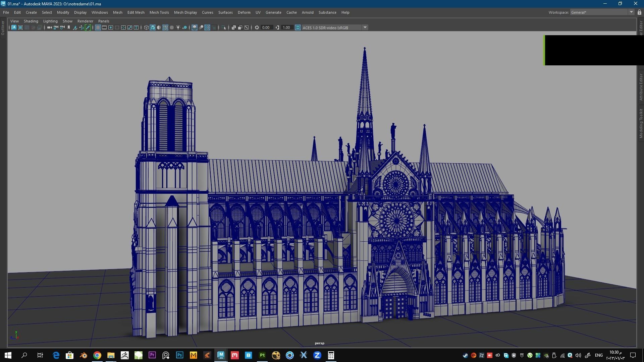The width and height of the screenshot is (644, 362).
Task: Open the notification center icon
Action: (633, 355)
